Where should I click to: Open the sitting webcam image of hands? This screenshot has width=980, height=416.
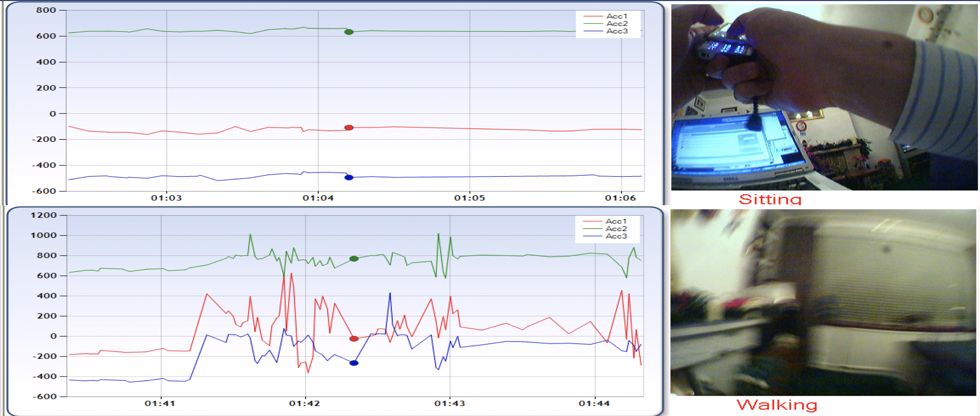pos(824,97)
